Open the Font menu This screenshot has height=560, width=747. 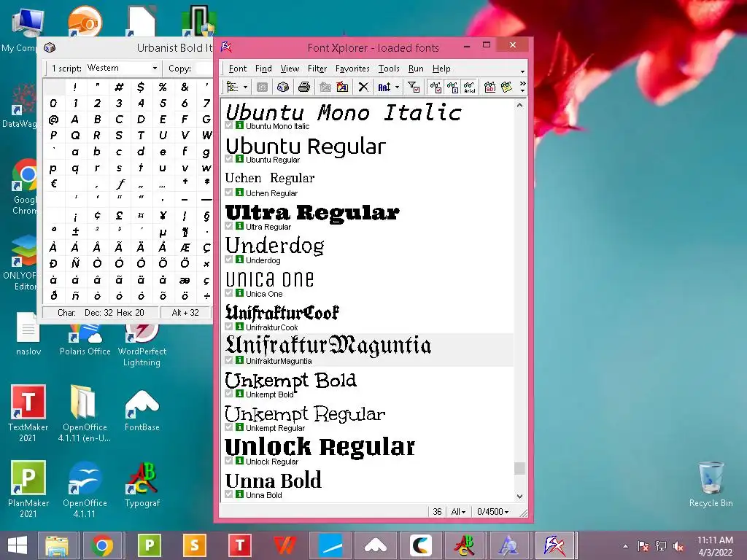point(238,69)
